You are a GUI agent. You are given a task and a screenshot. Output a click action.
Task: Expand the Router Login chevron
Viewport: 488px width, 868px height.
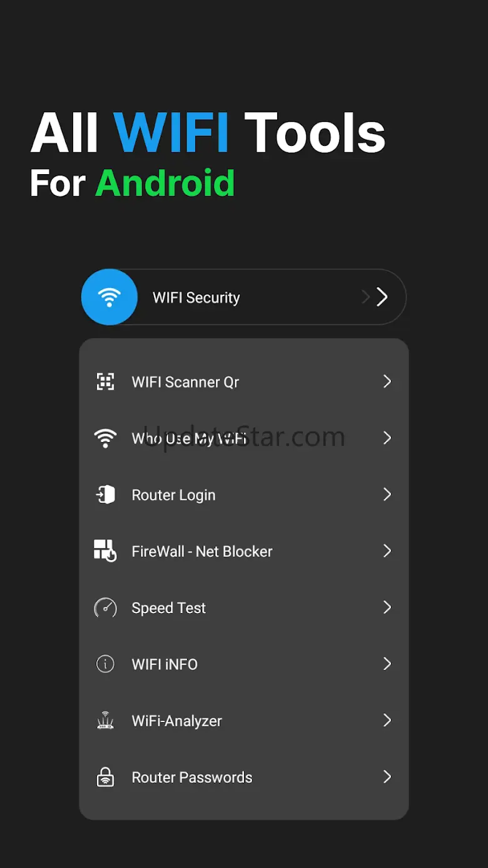(x=387, y=495)
